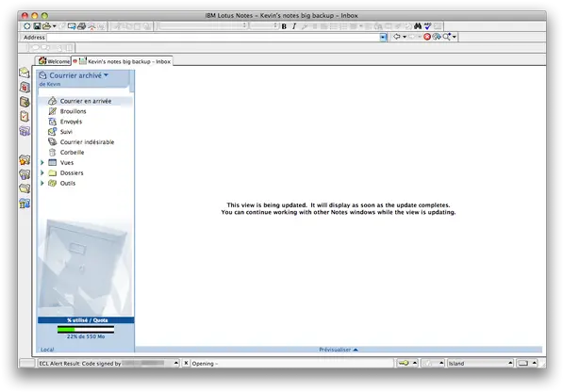Open the plain yellow folder sidebar icon
This screenshot has height=392, width=563.
tap(25, 188)
